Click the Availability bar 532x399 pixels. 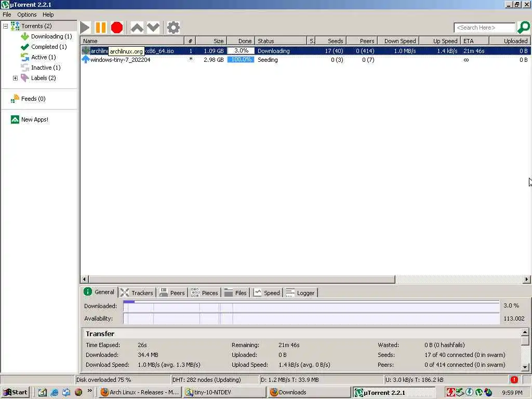[311, 318]
